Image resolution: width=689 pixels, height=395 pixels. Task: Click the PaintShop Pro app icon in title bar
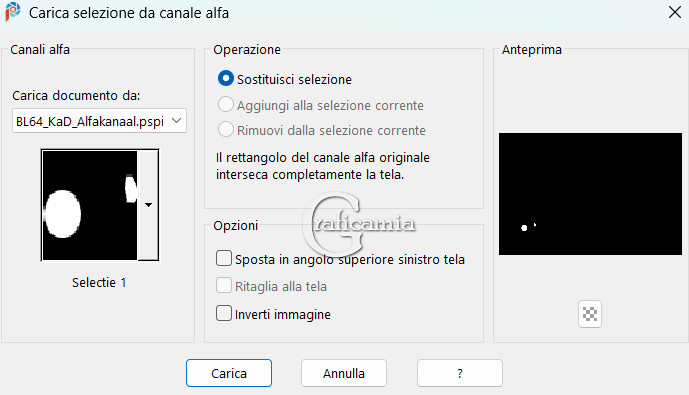coord(13,12)
